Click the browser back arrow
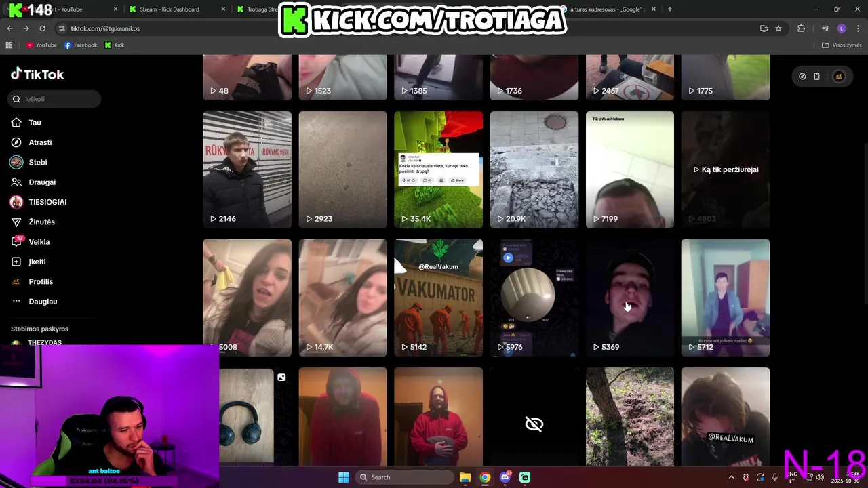The width and height of the screenshot is (868, 488). click(9, 28)
